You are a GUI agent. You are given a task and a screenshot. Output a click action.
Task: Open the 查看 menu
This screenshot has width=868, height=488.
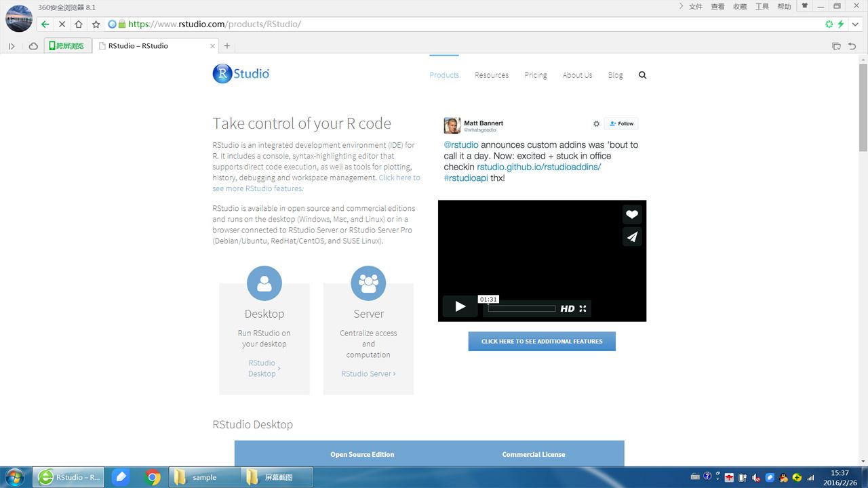(717, 7)
